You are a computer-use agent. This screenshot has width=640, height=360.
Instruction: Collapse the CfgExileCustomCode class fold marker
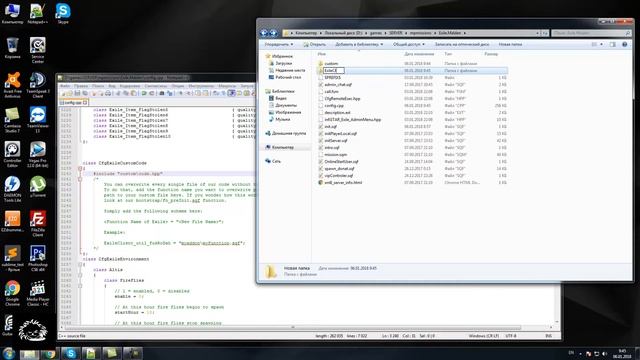80,168
